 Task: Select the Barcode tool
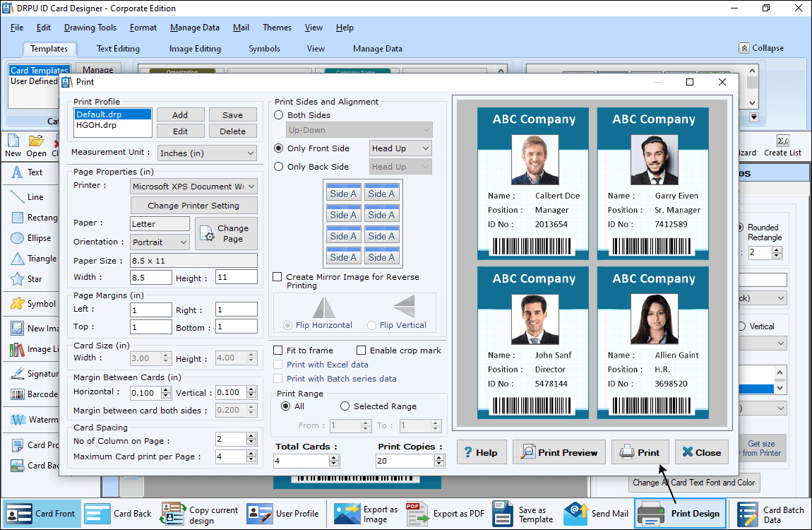tap(34, 394)
